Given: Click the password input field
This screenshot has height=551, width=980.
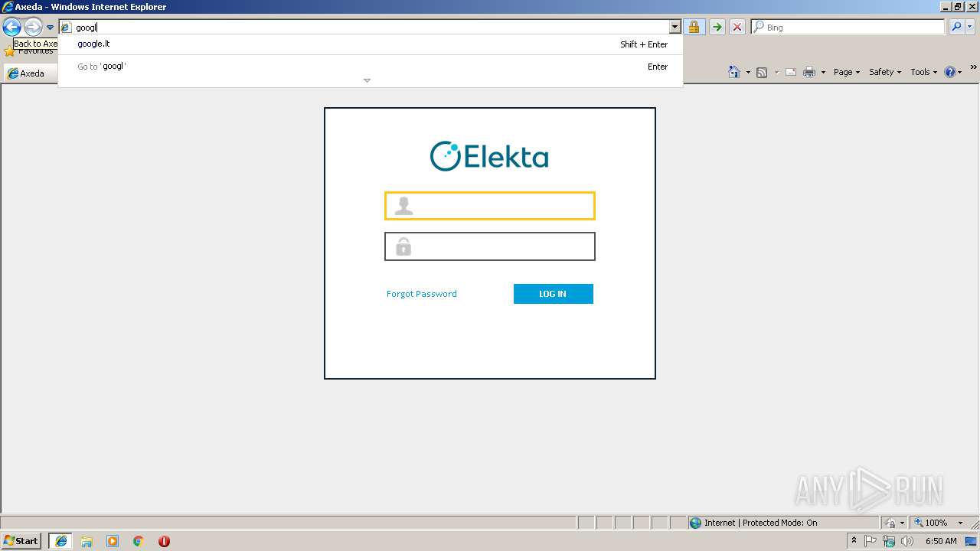Looking at the screenshot, I should pos(490,246).
